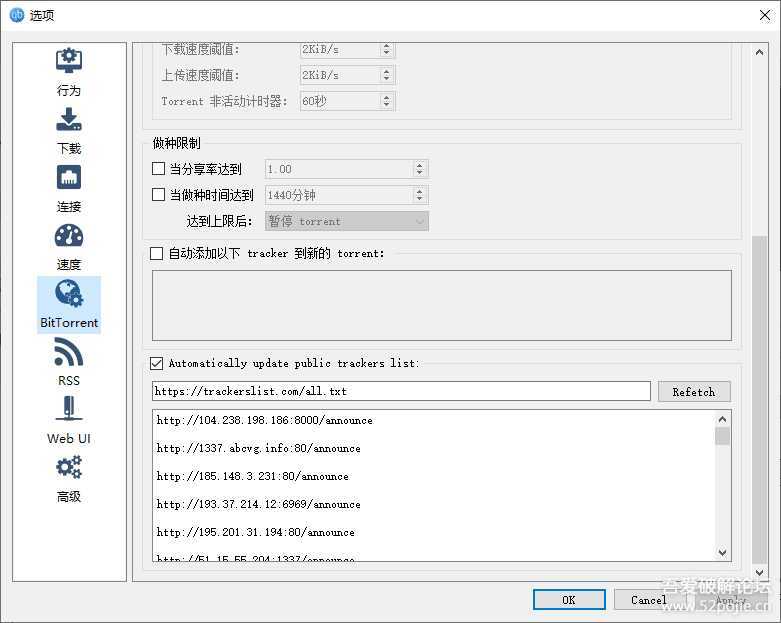Enable the 当分享率达到 ratio limit checkbox

pos(158,169)
